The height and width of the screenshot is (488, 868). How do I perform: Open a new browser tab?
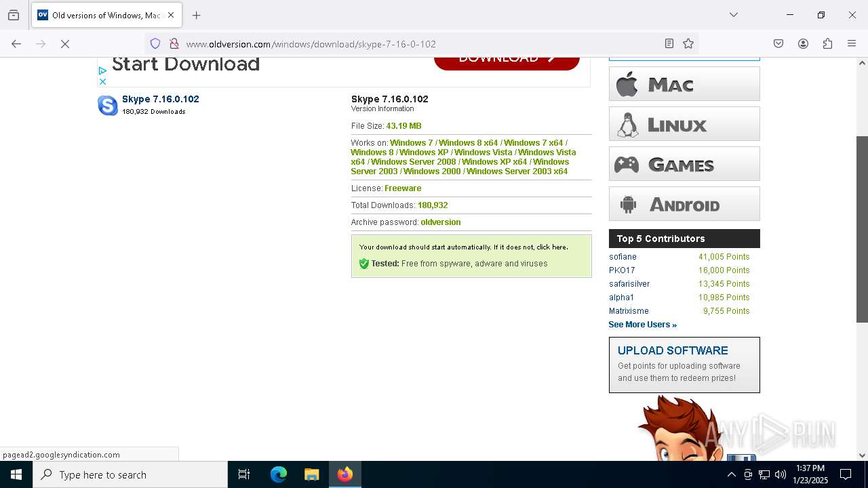tap(197, 15)
